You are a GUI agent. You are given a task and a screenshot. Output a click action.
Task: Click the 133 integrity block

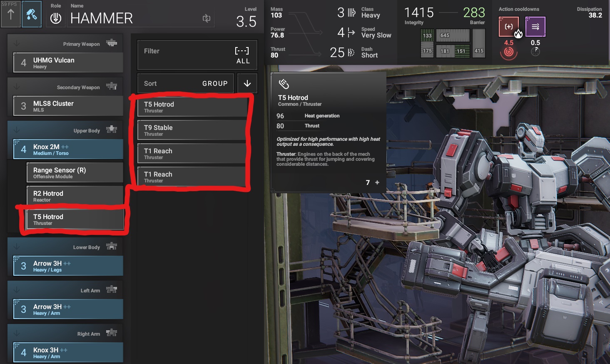(x=427, y=35)
